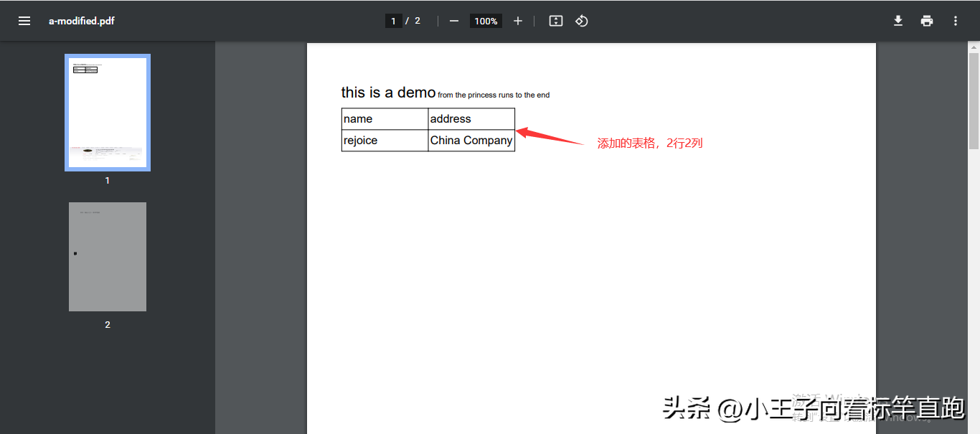Open the more actions menu
The image size is (980, 434).
click(x=956, y=21)
